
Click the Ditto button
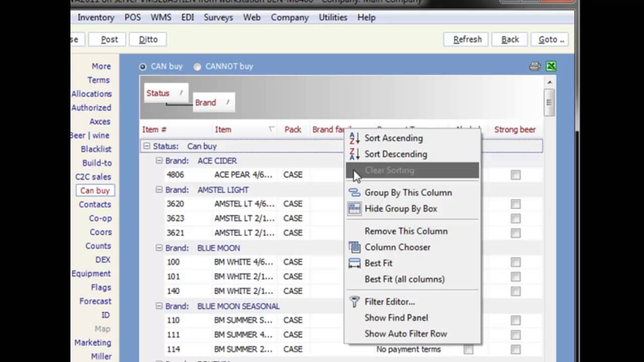coord(148,39)
